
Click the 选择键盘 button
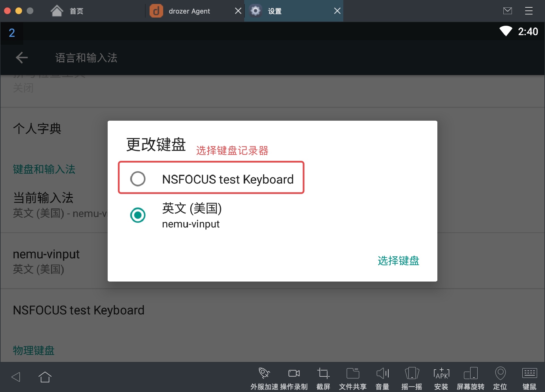(x=398, y=261)
